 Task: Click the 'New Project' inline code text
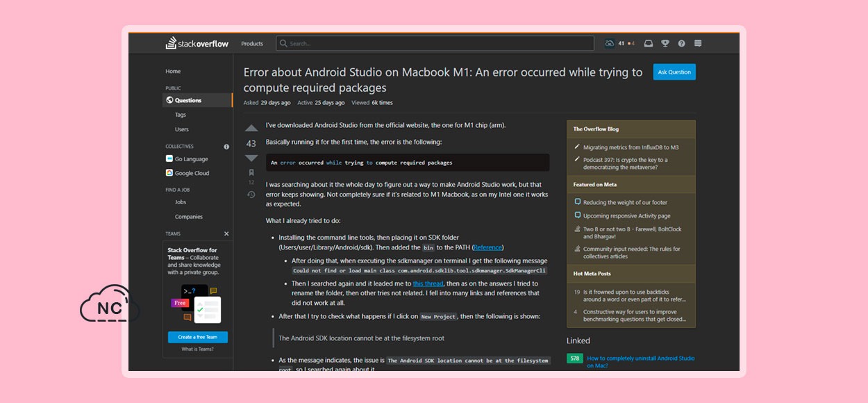click(438, 317)
